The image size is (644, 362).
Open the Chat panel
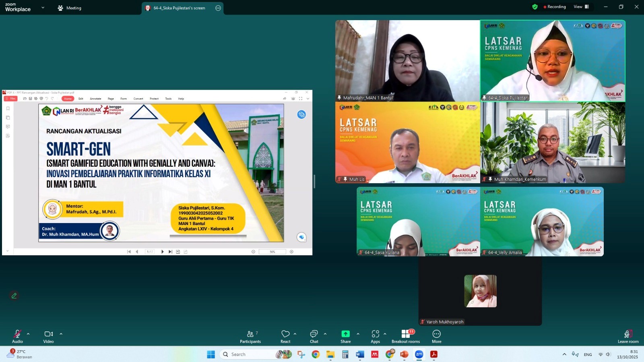(x=314, y=334)
